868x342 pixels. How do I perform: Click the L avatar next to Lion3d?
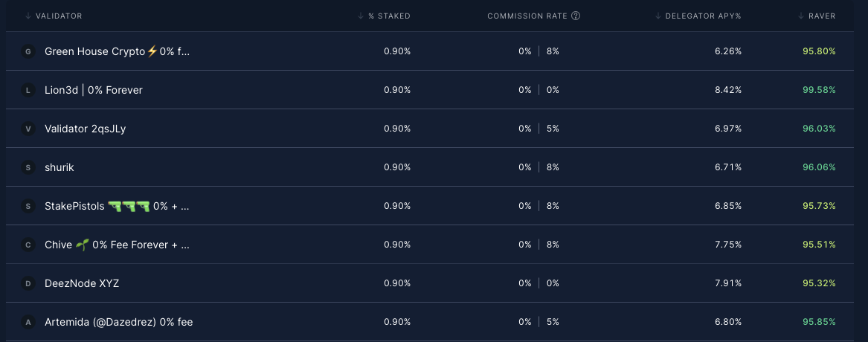(x=28, y=90)
